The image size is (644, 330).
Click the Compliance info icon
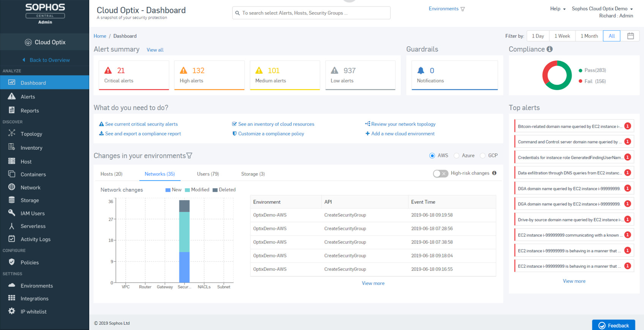549,49
